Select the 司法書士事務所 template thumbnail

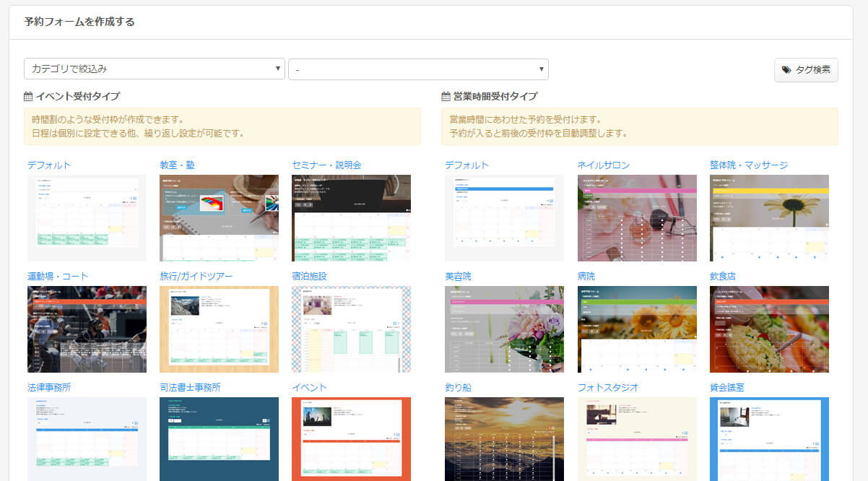click(x=219, y=438)
